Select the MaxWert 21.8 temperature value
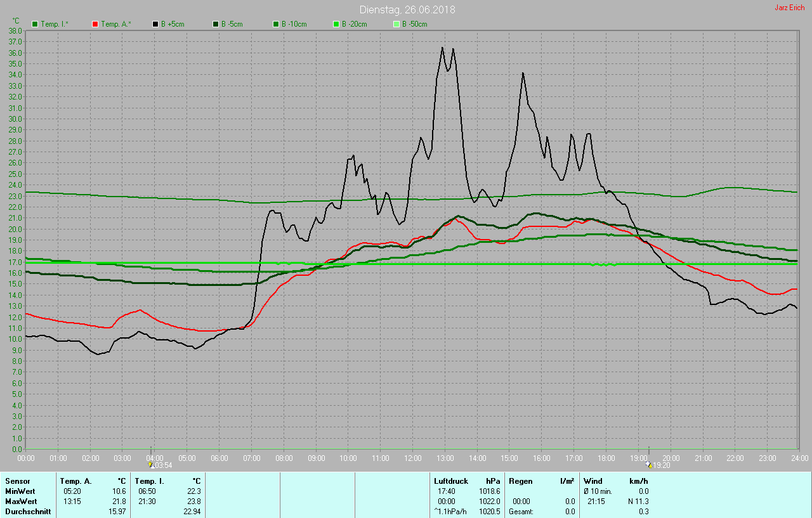This screenshot has height=518, width=812. tap(119, 502)
